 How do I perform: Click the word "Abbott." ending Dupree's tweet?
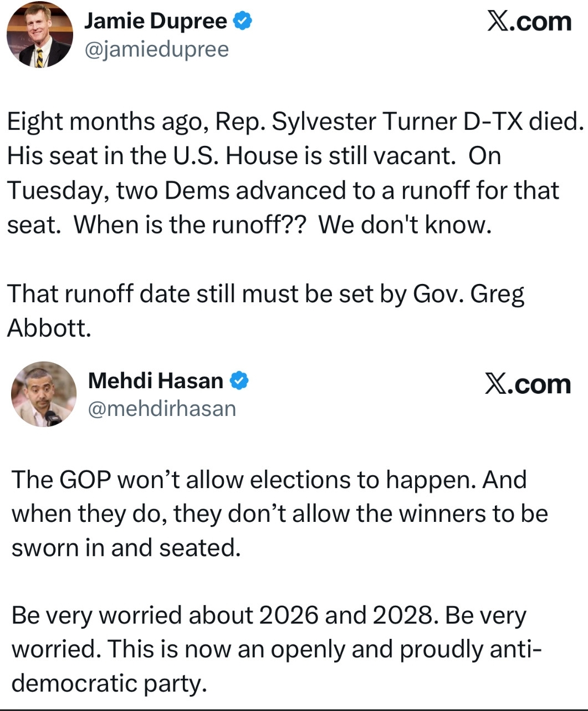tap(49, 328)
